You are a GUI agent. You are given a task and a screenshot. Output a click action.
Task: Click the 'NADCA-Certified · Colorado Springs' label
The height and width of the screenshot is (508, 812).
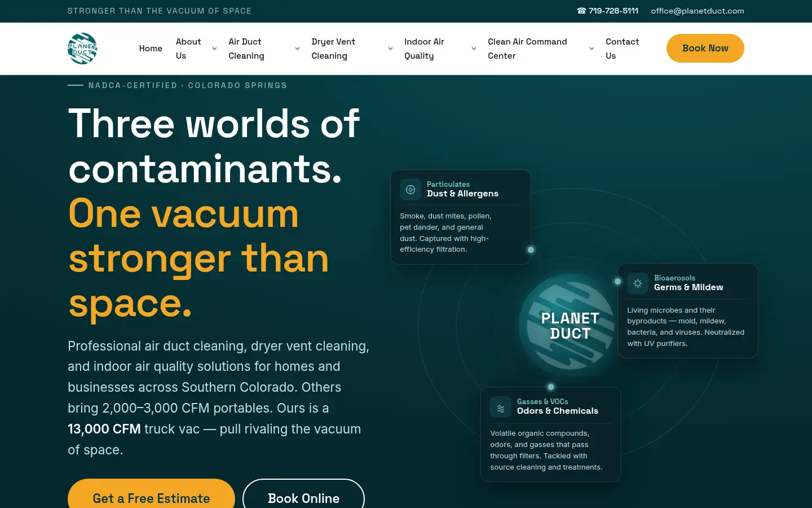click(x=188, y=85)
